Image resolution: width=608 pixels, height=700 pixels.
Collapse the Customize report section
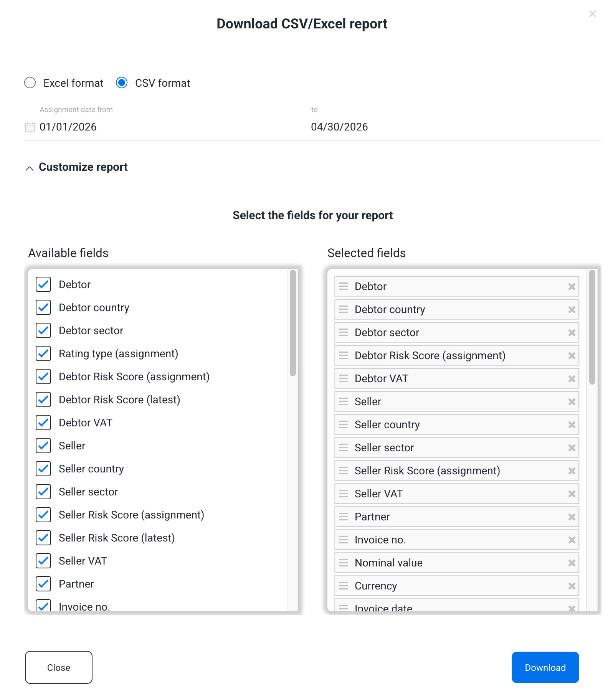click(30, 168)
